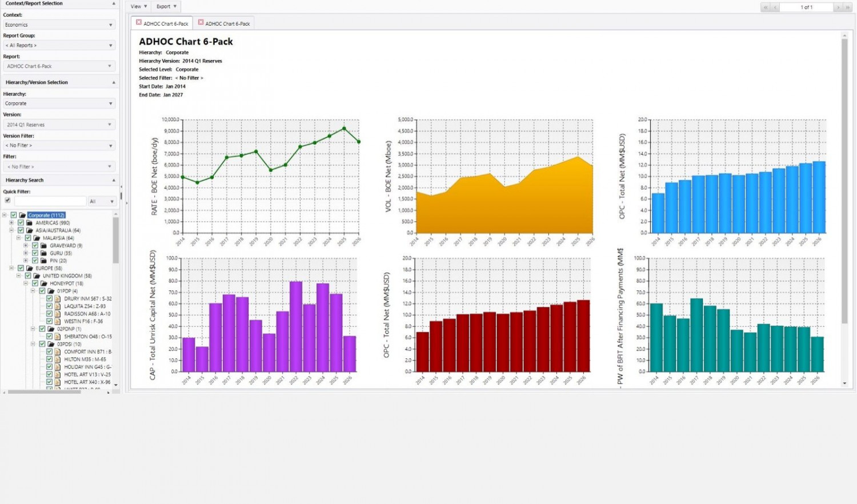
Task: Open the Context dropdown showing Economics
Action: (x=59, y=25)
